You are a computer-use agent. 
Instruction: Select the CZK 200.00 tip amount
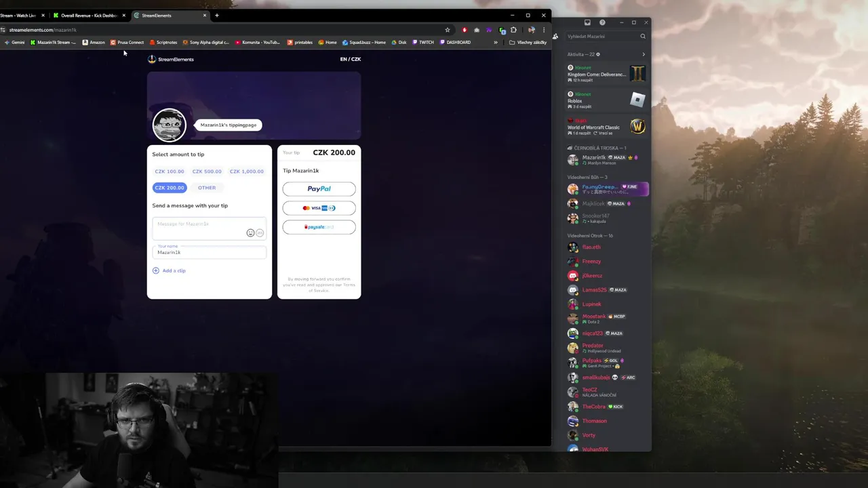tap(170, 188)
